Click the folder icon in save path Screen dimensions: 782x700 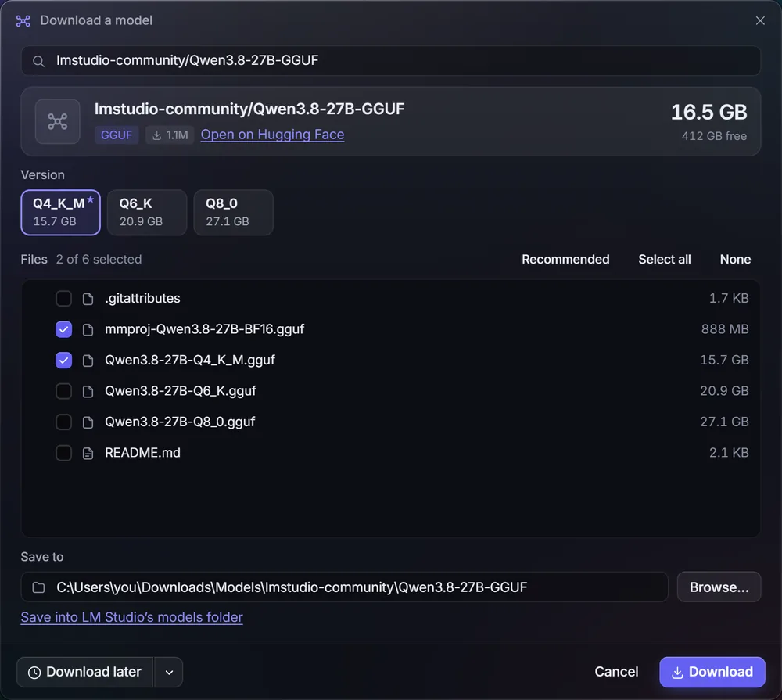point(38,587)
